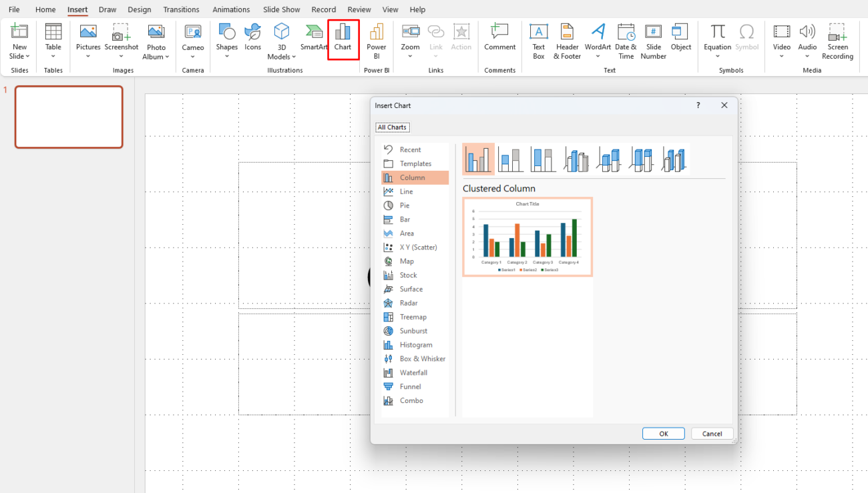This screenshot has height=493, width=868.
Task: Expand the New Slide dropdown arrow
Action: pyautogui.click(x=28, y=57)
